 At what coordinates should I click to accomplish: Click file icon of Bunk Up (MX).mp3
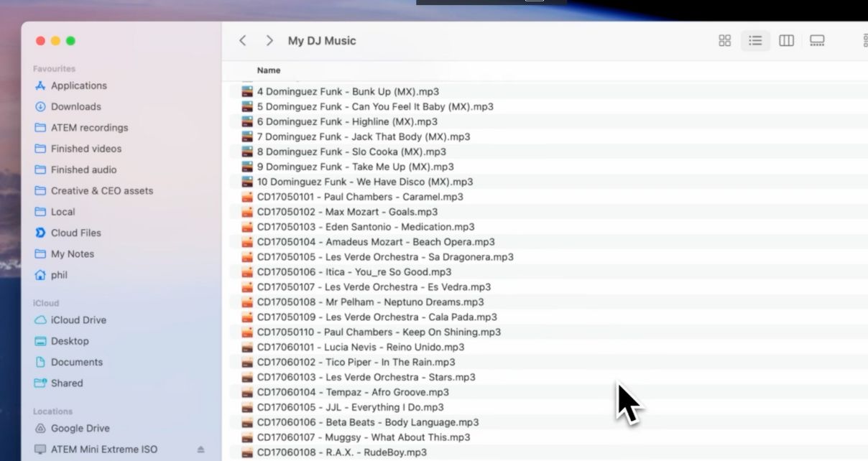(246, 92)
